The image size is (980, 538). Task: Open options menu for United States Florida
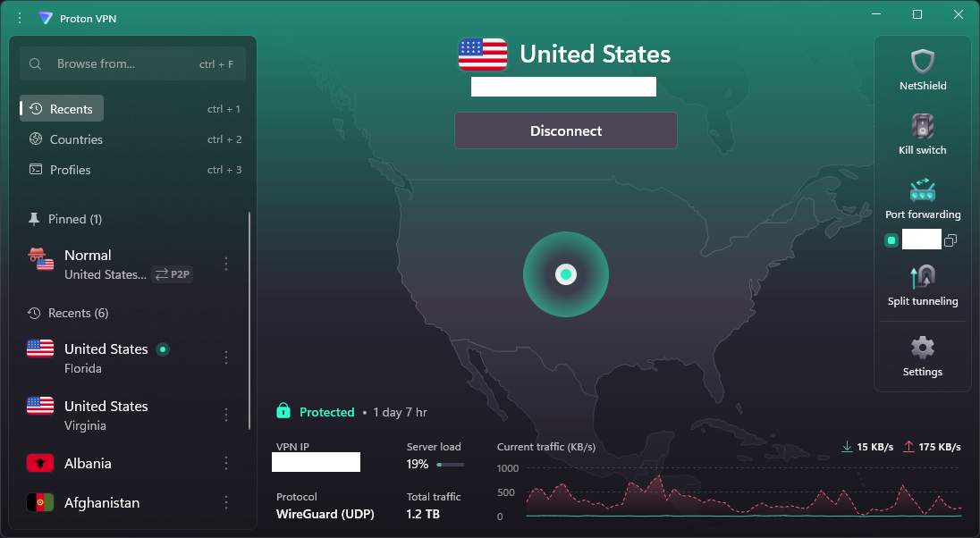coord(226,357)
